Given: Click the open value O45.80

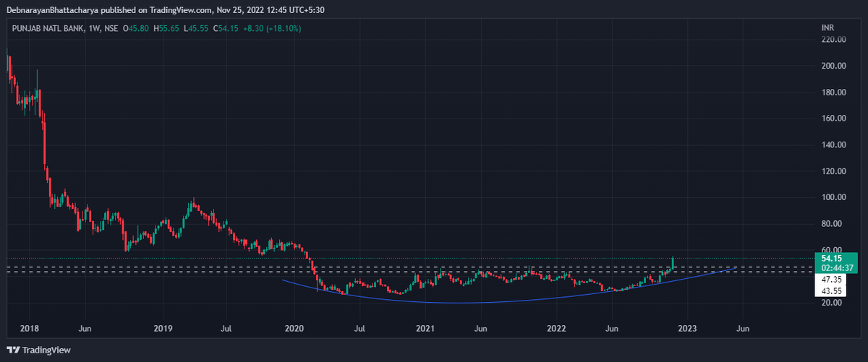Looking at the screenshot, I should [x=136, y=28].
